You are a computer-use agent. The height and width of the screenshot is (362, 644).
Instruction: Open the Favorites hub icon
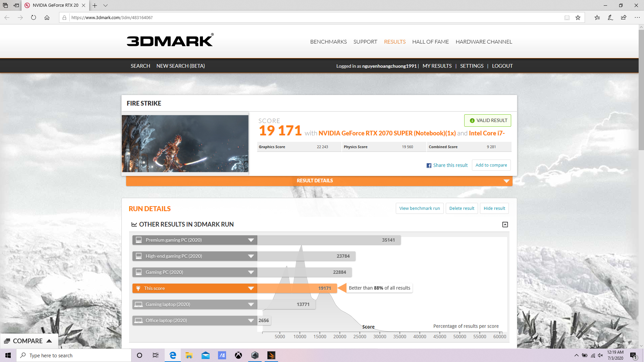coord(597,18)
